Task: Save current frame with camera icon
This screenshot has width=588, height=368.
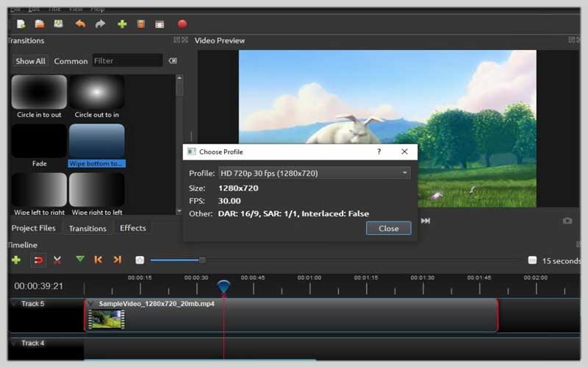Action: tap(567, 221)
